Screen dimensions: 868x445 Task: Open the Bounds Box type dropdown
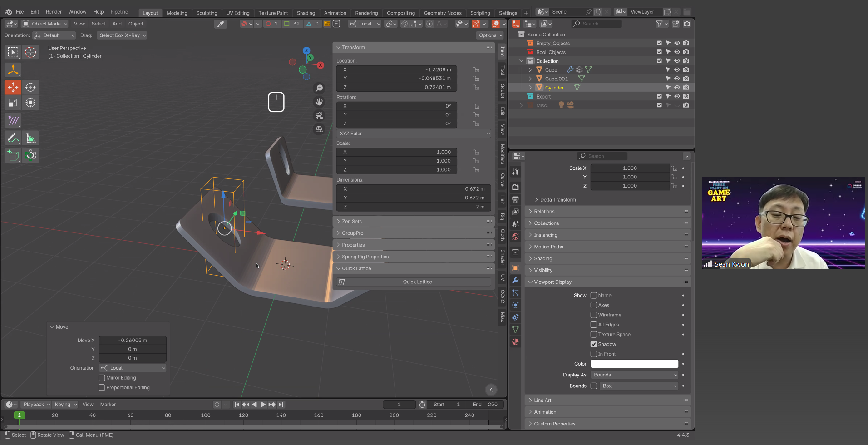(639, 386)
